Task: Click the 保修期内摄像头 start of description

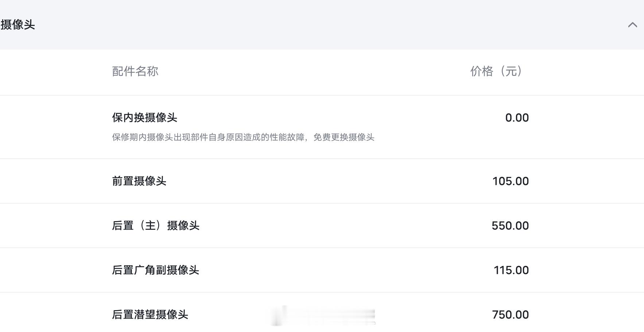Action: pyautogui.click(x=143, y=137)
